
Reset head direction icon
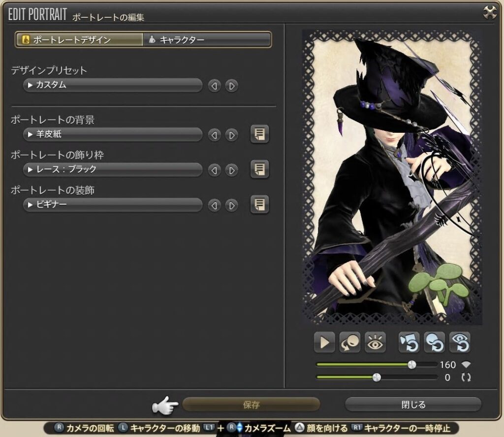tap(434, 343)
